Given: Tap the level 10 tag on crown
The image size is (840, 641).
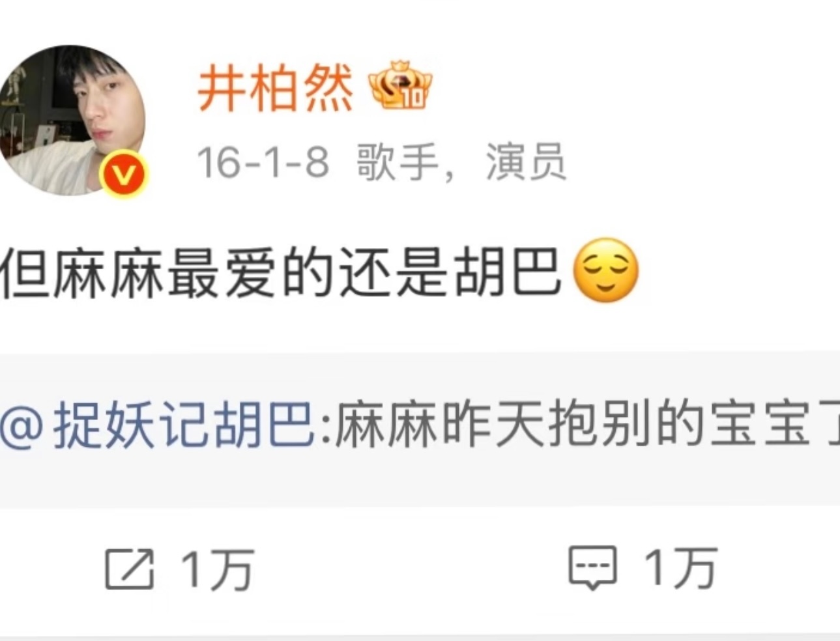Looking at the screenshot, I should coord(414,97).
